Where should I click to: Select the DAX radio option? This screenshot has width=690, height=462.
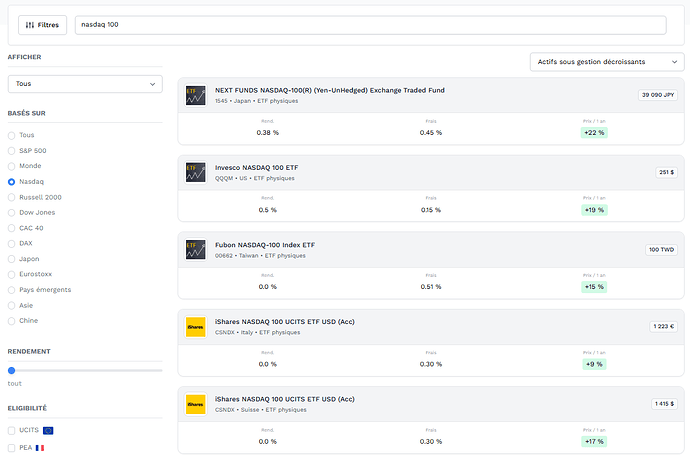point(11,244)
